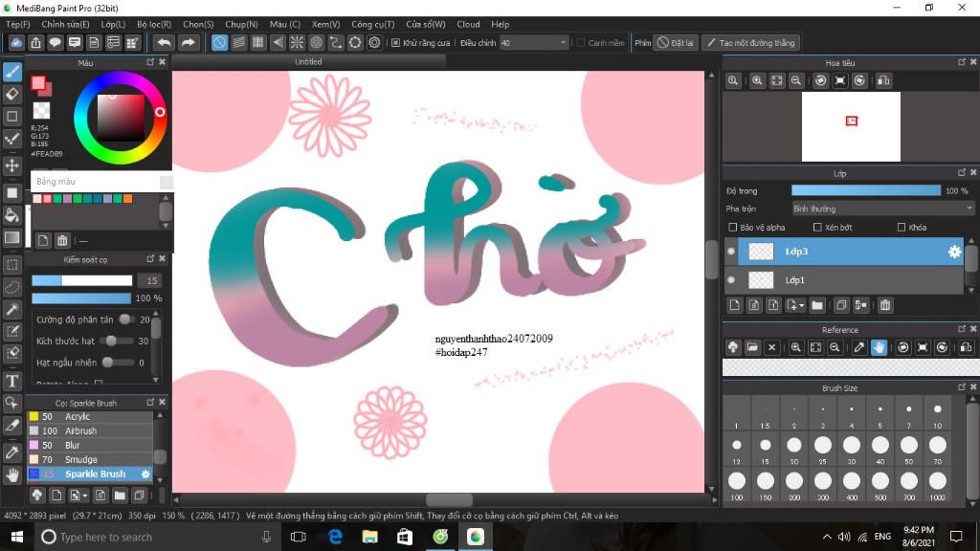Select the Magic Wand tool
980x551 pixels.
[x=11, y=309]
